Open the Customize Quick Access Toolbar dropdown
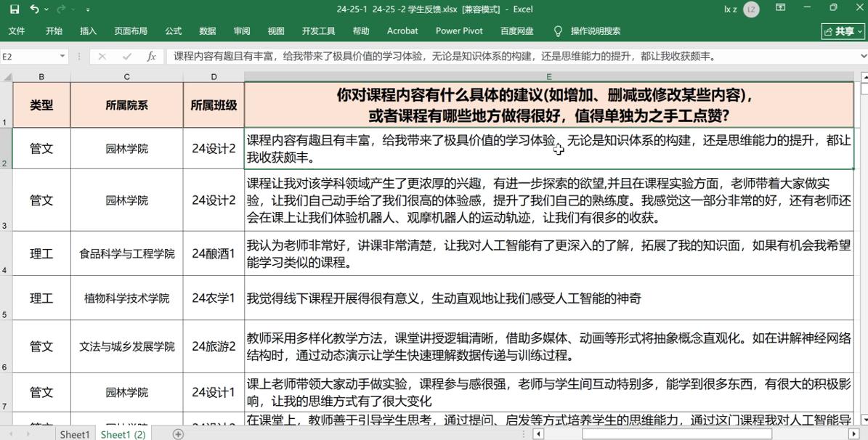Image resolution: width=868 pixels, height=440 pixels. [88, 9]
